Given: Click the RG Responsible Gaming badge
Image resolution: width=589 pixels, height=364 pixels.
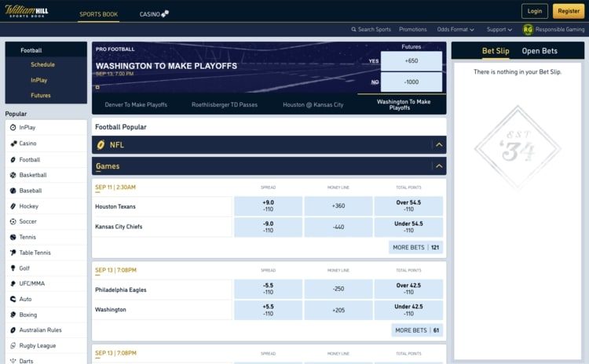Looking at the screenshot, I should click(x=528, y=29).
